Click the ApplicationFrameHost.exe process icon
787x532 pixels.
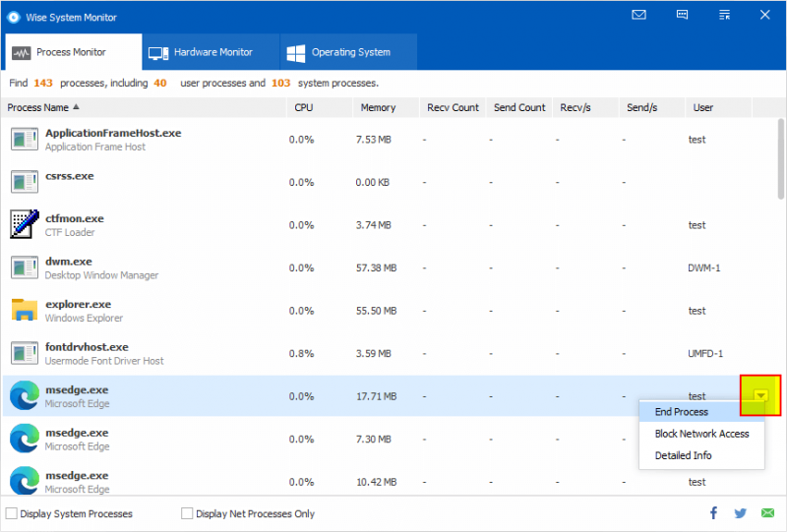[x=24, y=139]
